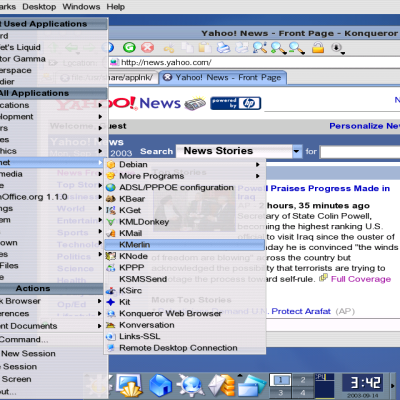The width and height of the screenshot is (400, 400).
Task: Click the Print Frame icon
Action: [242, 48]
